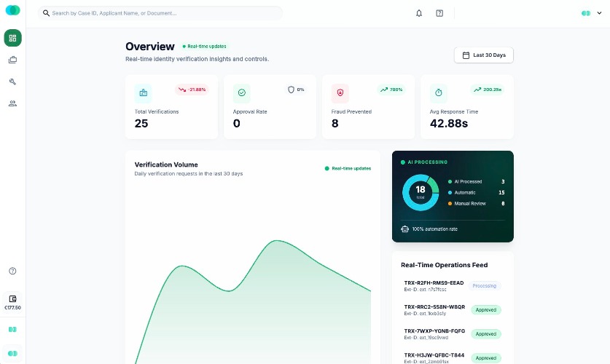This screenshot has height=364, width=610.
Task: Click the search by Case ID field
Action: click(x=160, y=13)
